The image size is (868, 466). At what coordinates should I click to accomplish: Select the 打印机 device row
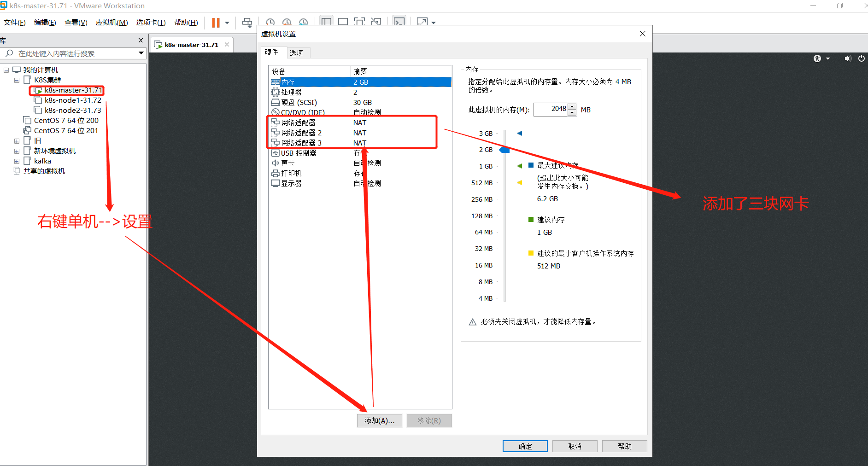360,173
